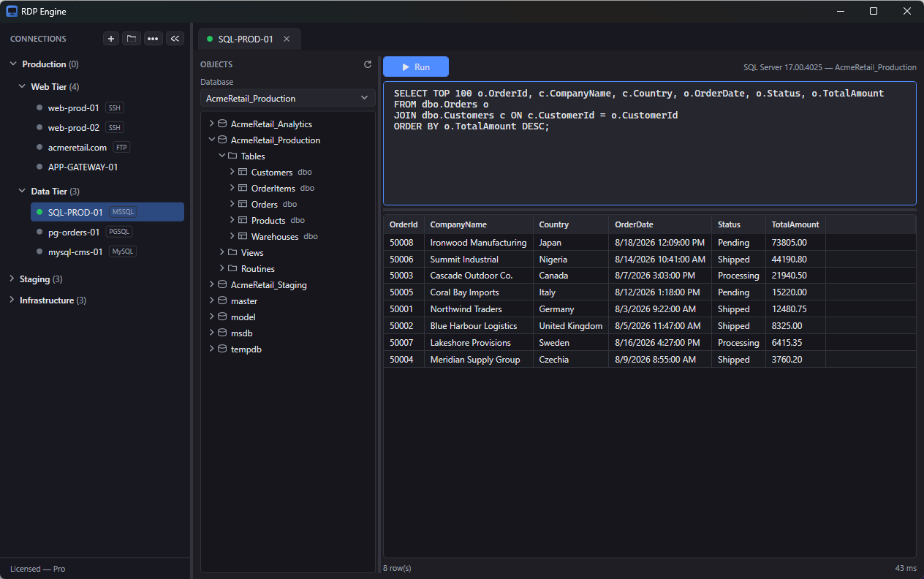Select the pg-orders-01 PGSQL connection
The image size is (924, 579).
pyautogui.click(x=107, y=232)
